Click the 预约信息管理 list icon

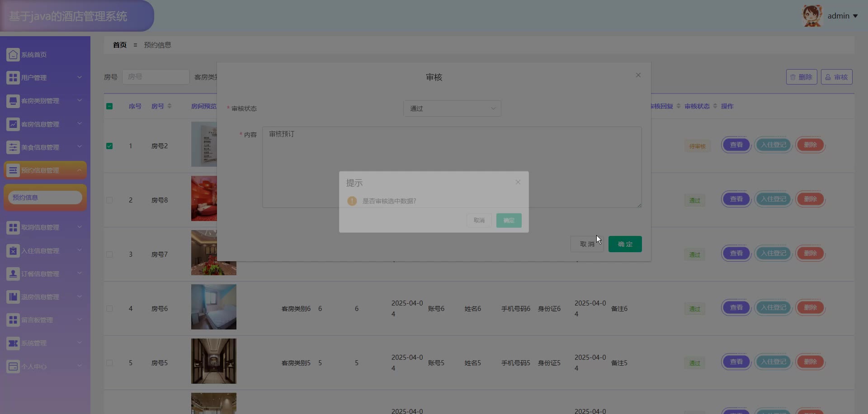13,170
